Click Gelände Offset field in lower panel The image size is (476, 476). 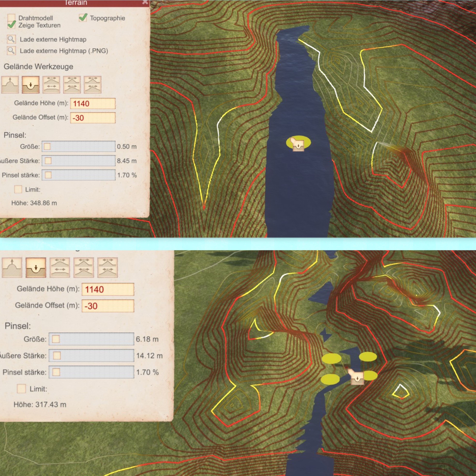(x=108, y=306)
